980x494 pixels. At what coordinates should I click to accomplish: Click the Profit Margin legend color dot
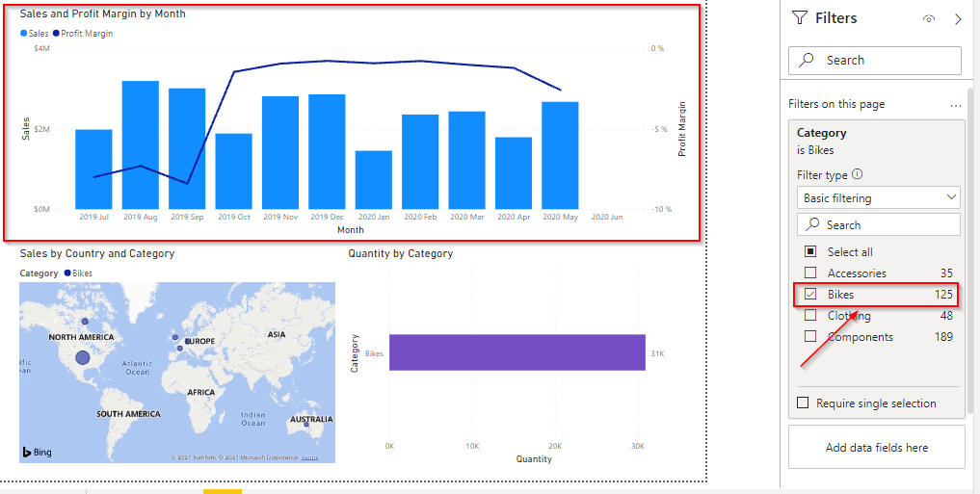click(56, 34)
